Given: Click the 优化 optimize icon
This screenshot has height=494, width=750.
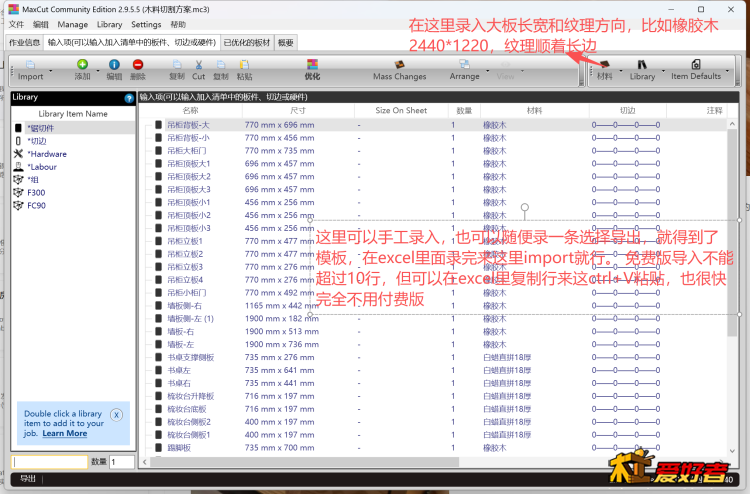Looking at the screenshot, I should pos(312,64).
